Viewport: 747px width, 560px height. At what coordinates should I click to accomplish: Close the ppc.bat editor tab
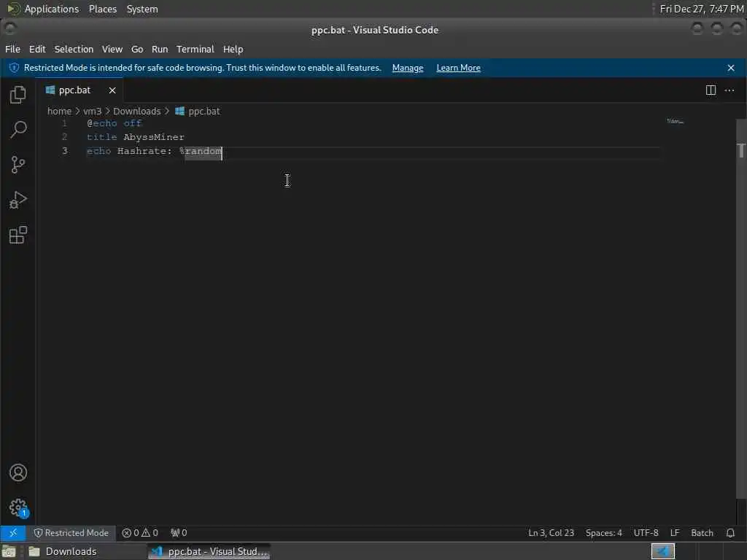click(112, 90)
